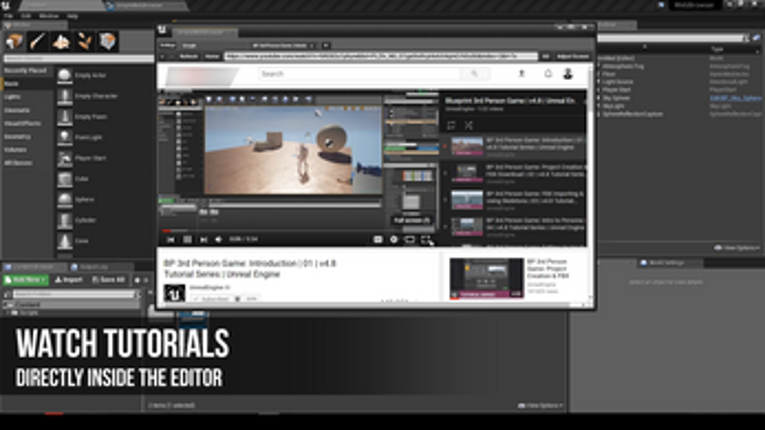Click the Cylinder shape icon

click(x=64, y=220)
